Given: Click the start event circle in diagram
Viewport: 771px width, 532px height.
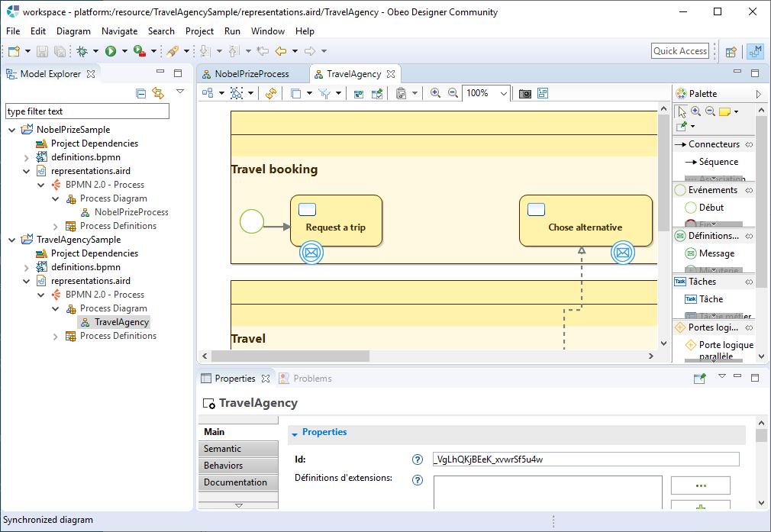Looking at the screenshot, I should coord(252,222).
